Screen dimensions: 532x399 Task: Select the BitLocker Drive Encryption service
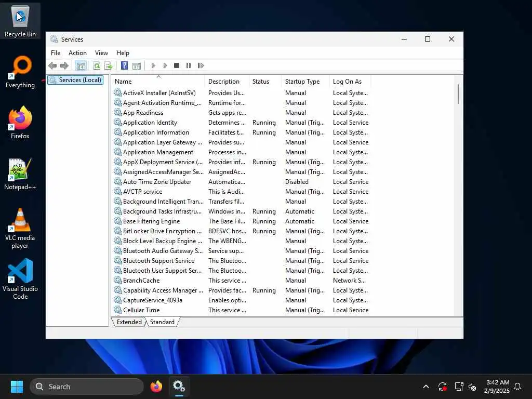click(x=241, y=231)
